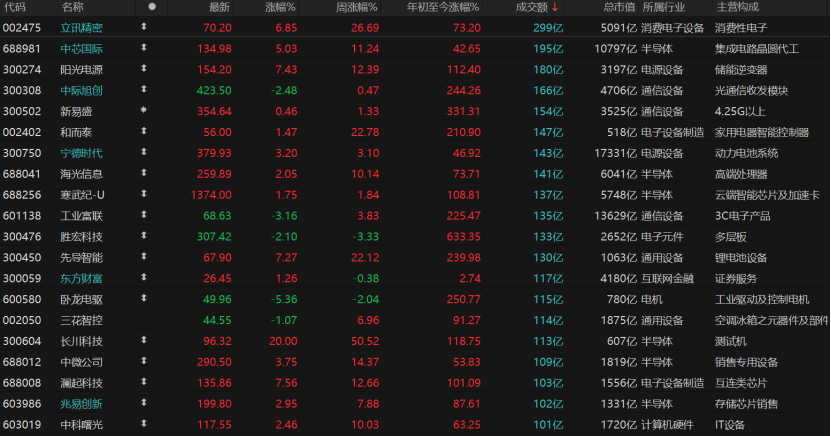Click the weekly gain 50.52
This screenshot has height=436, width=831.
[x=365, y=341]
